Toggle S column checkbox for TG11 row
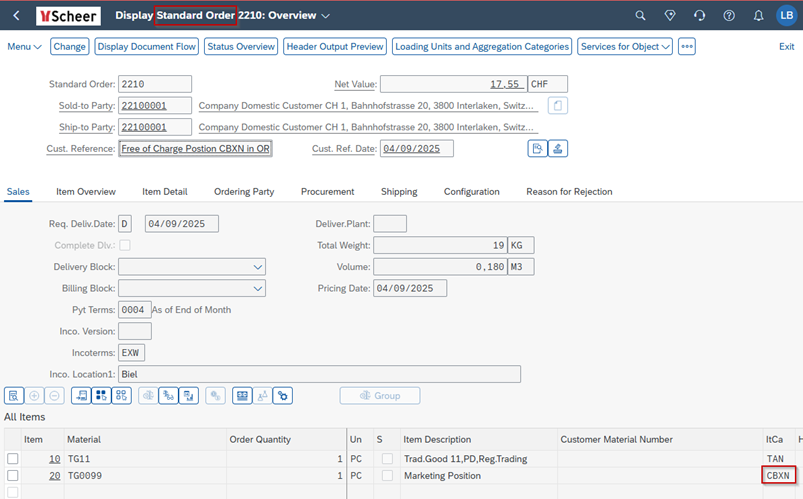 point(387,459)
